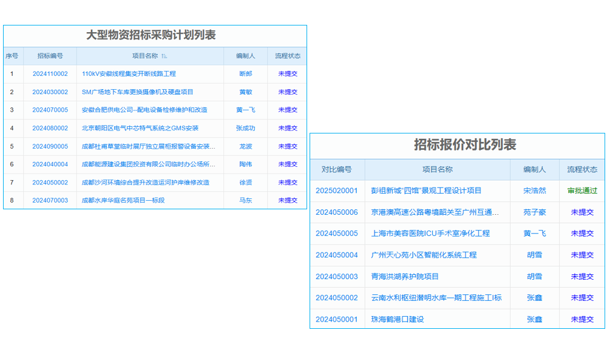Click the 未提交 status of row 1
This screenshot has width=607, height=364.
tap(287, 73)
